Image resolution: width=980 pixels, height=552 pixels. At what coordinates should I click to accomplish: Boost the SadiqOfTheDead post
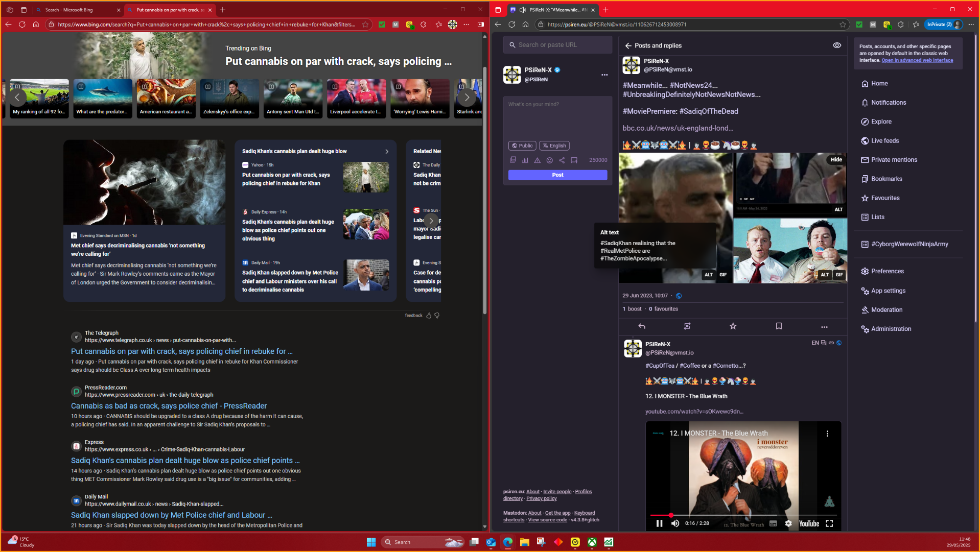coord(687,326)
